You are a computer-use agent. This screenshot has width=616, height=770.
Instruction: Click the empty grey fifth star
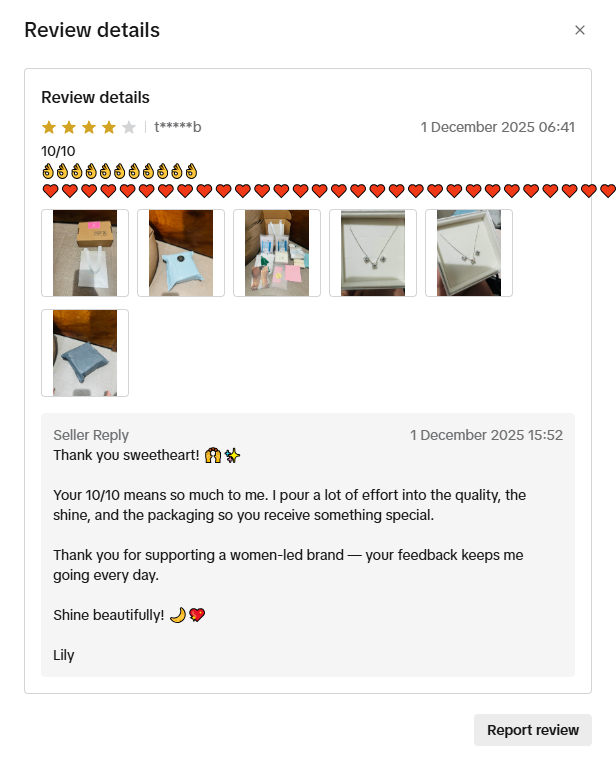(x=129, y=128)
